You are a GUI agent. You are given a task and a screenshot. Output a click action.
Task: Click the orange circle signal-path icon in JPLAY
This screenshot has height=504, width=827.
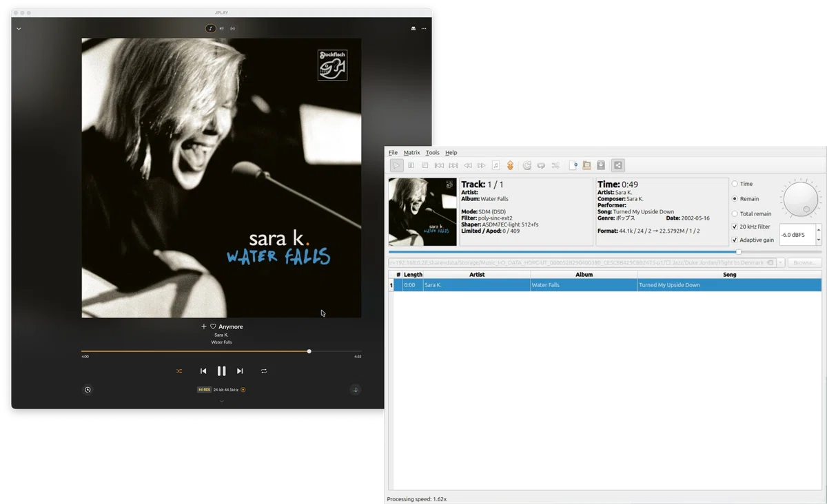[x=243, y=390]
